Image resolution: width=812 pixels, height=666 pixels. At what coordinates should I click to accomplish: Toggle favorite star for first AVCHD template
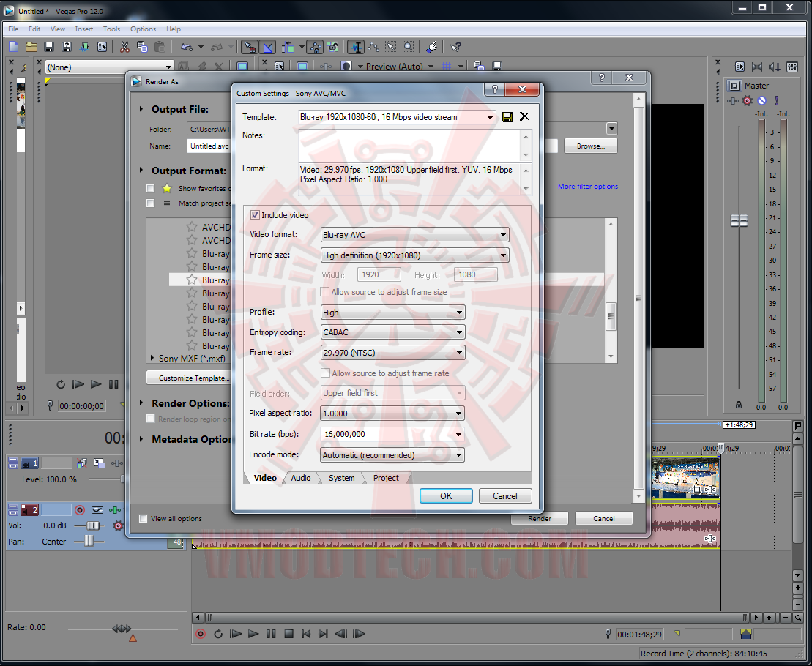[x=192, y=227]
